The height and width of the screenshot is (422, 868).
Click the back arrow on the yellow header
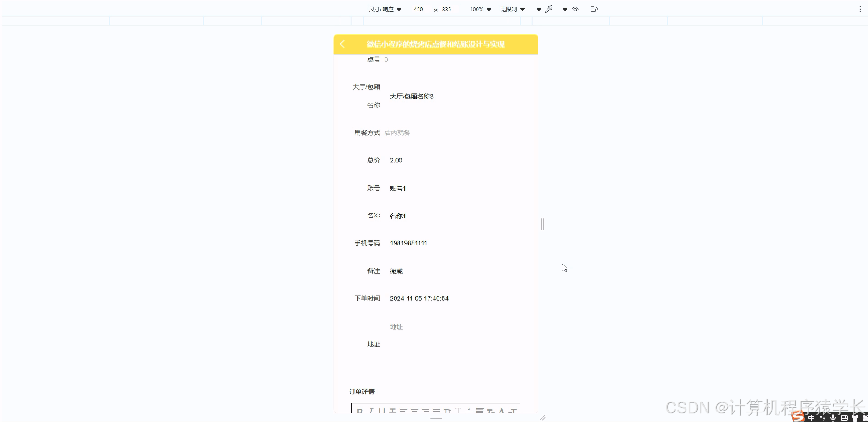pos(342,44)
